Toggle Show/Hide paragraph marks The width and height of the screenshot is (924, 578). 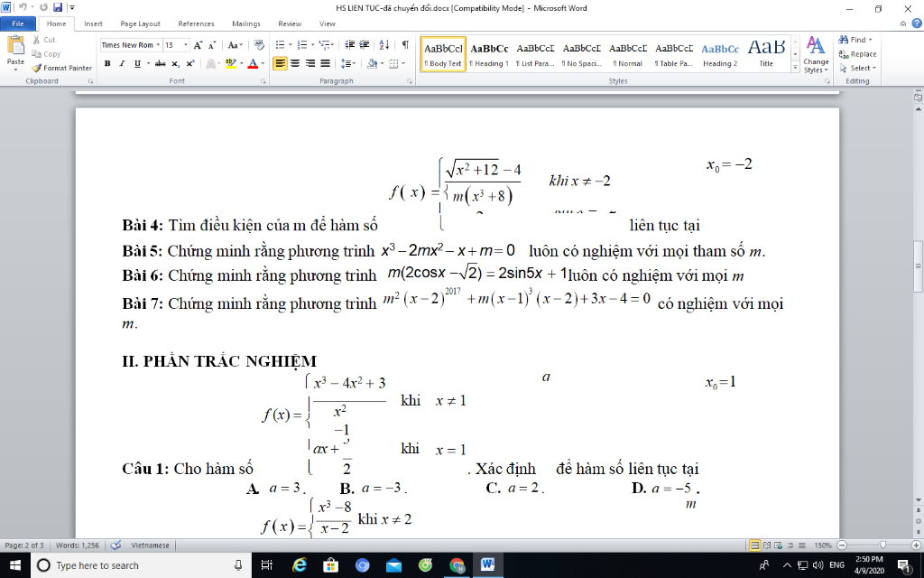pyautogui.click(x=405, y=45)
